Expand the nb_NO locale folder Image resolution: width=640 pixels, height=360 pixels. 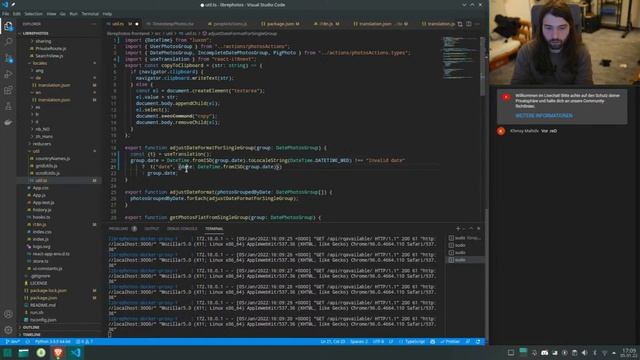click(42, 129)
